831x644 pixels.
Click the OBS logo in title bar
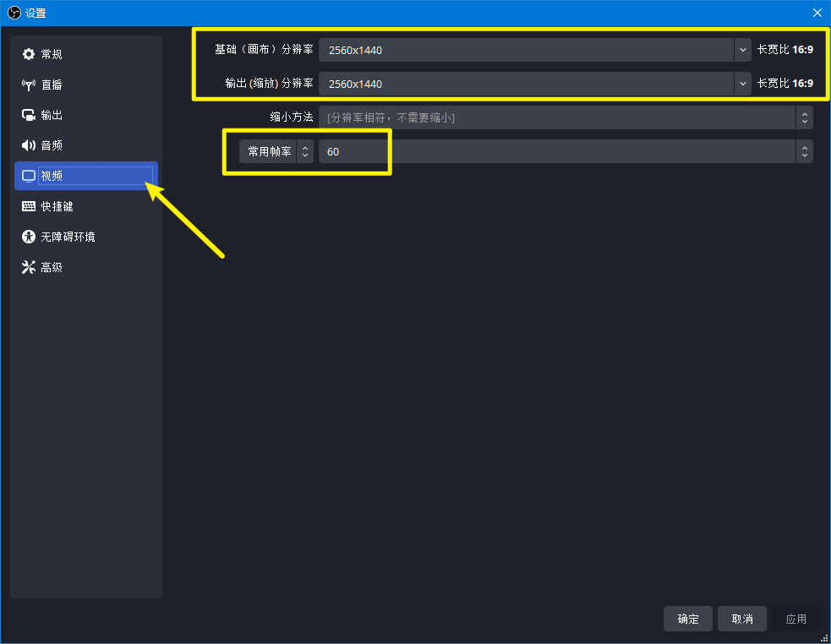pyautogui.click(x=14, y=13)
